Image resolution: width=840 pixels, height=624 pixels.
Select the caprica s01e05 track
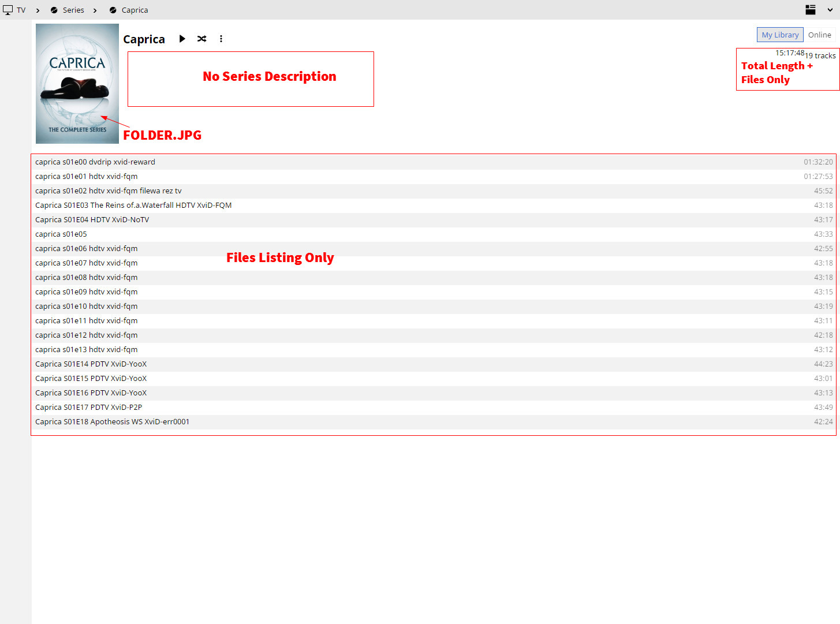(61, 234)
